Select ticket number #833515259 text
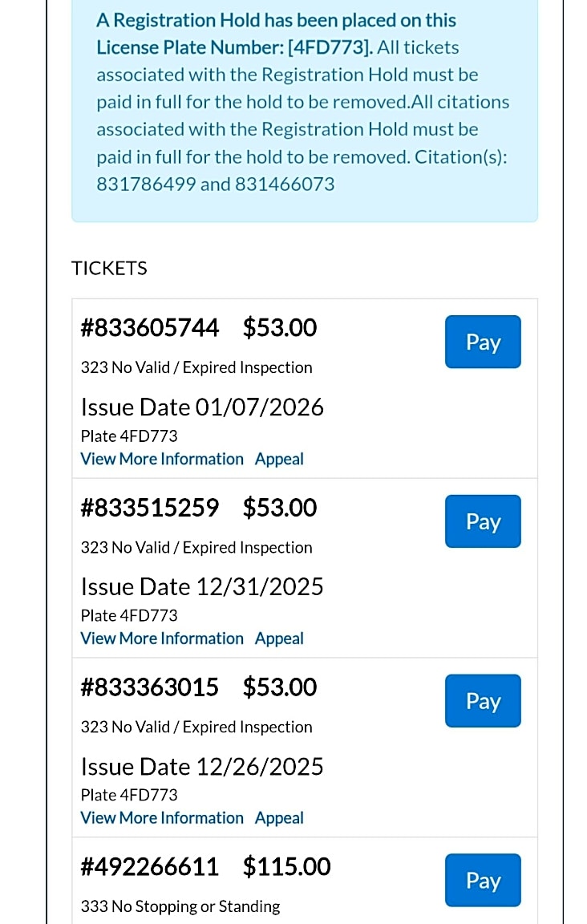Viewport: 587px width, 924px height. pyautogui.click(x=150, y=508)
